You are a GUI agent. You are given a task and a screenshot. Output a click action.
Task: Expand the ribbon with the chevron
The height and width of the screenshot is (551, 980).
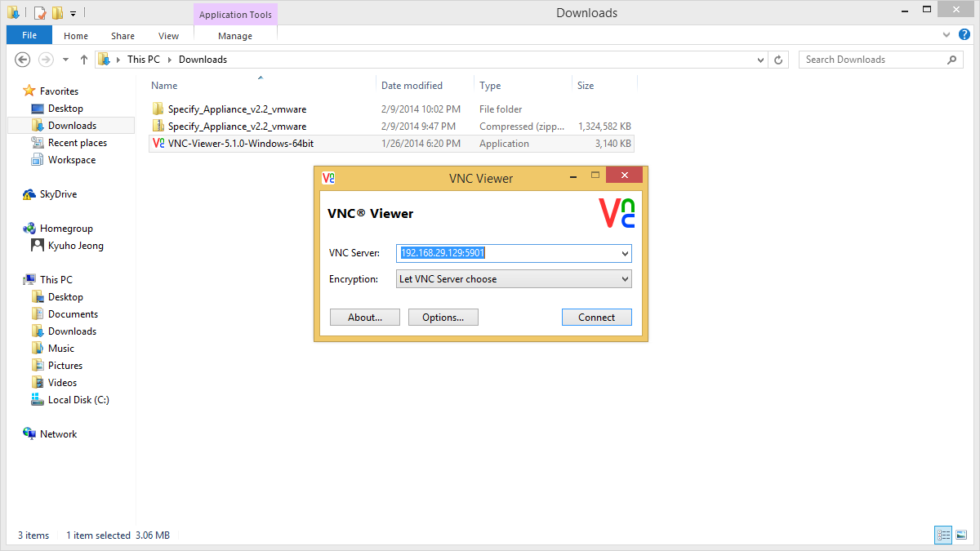click(947, 35)
